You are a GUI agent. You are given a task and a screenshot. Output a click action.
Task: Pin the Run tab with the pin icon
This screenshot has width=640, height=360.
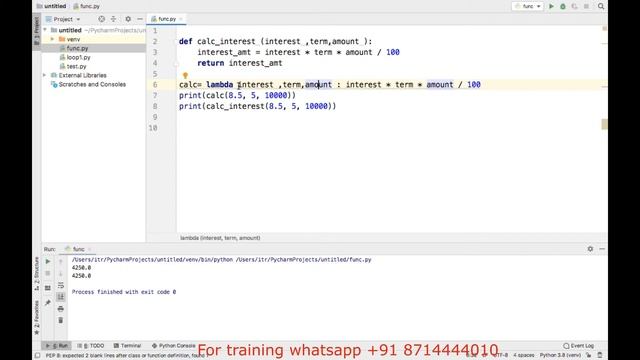click(48, 302)
